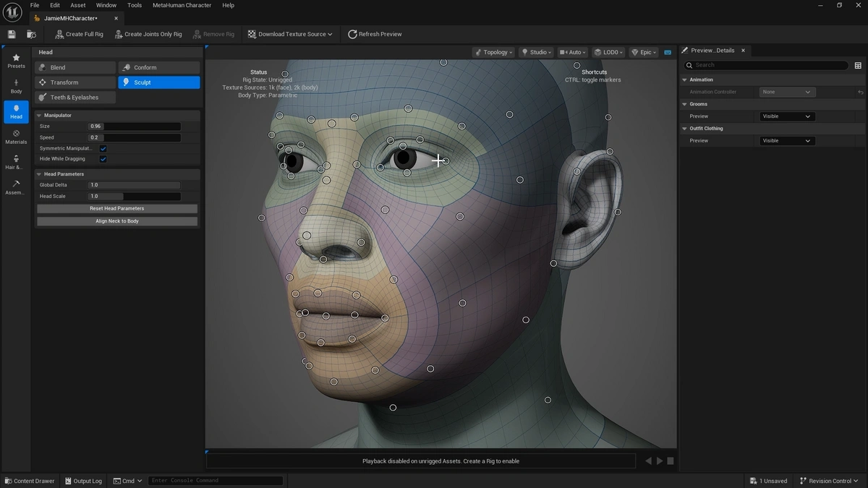Adjust the manipulator Size slider
868x488 pixels.
134,127
